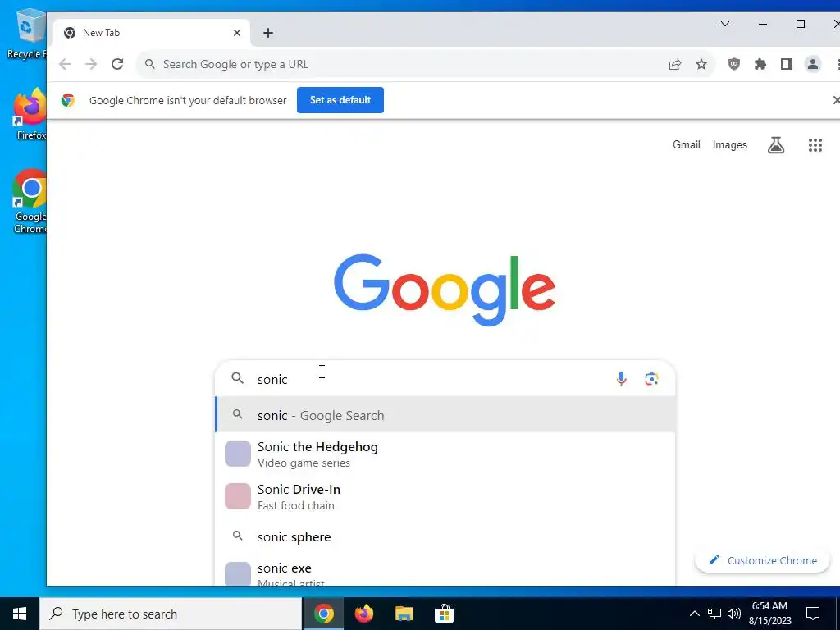Open the Extensions puzzle piece menu
840x630 pixels.
pos(760,64)
